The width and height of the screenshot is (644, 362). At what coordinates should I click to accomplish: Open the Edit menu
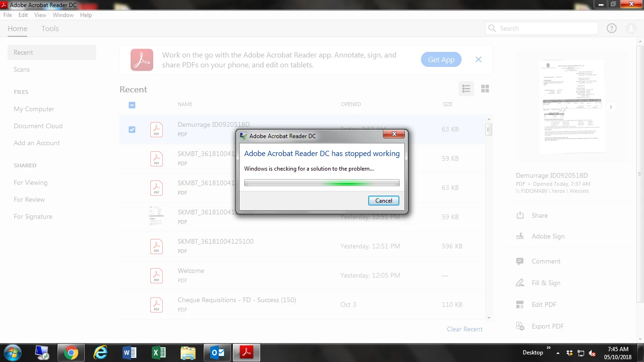click(x=23, y=15)
